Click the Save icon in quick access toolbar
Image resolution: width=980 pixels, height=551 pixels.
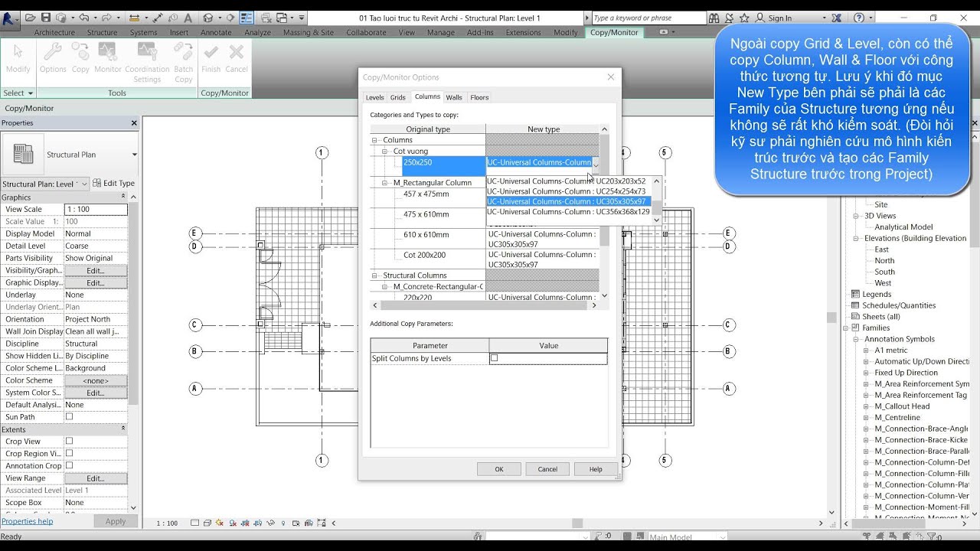tap(46, 18)
